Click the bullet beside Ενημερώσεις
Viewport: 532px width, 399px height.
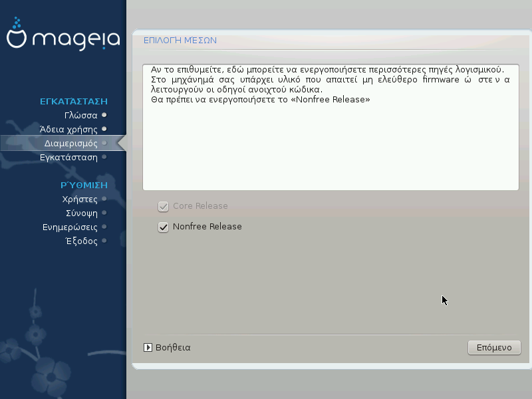coord(104,227)
